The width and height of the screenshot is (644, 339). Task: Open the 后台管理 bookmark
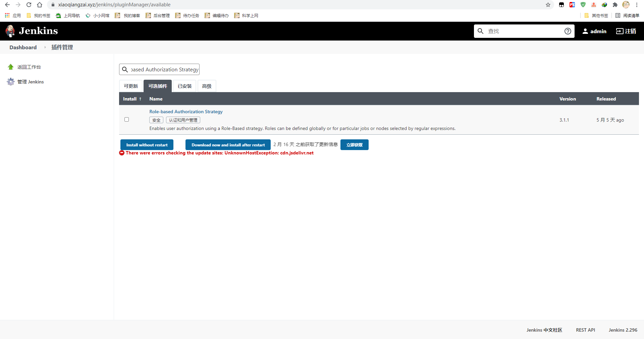158,15
